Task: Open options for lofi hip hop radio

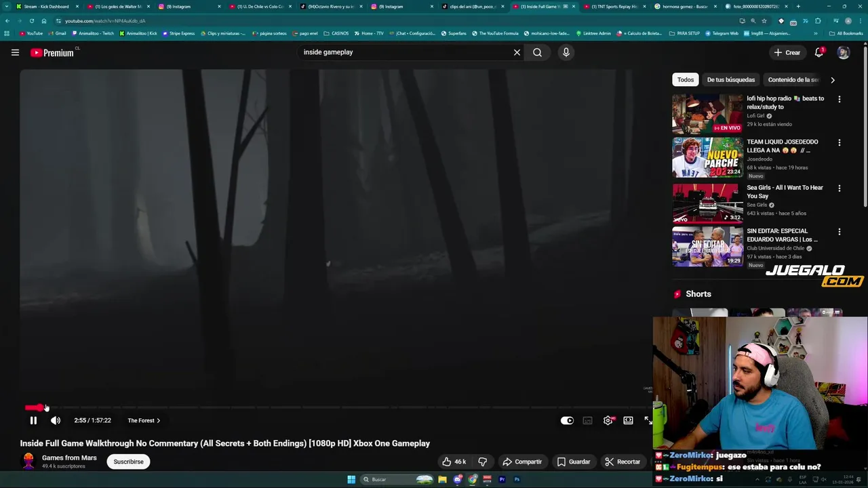Action: [840, 99]
